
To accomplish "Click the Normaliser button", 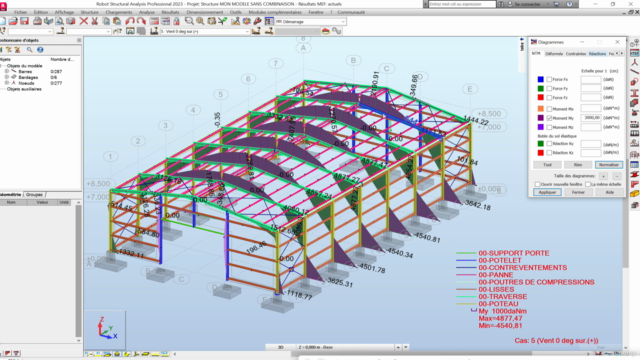I will coord(609,165).
